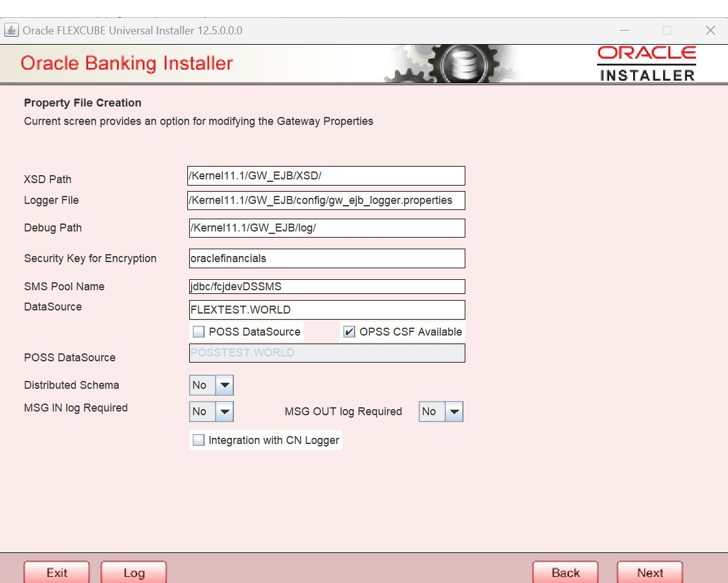Open the MSG OUT log Required dropdown
The height and width of the screenshot is (583, 728).
pos(441,412)
